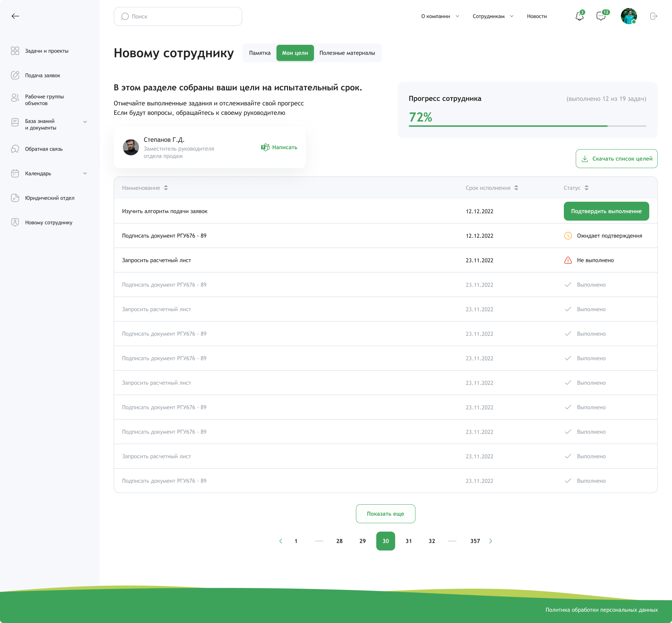Image resolution: width=672 pixels, height=623 pixels.
Task: Go to page 31 in pagination
Action: (x=409, y=541)
